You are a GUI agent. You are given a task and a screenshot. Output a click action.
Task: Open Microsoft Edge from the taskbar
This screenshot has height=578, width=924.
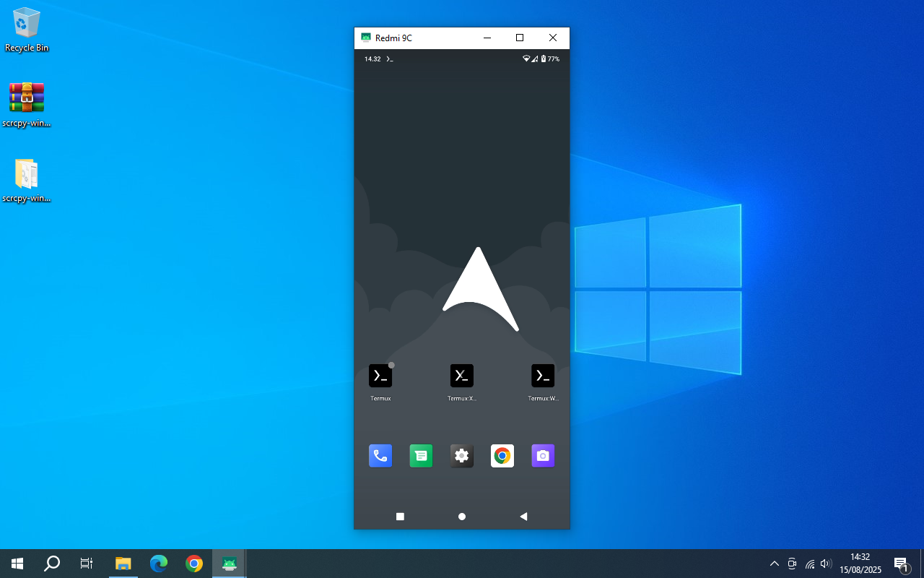(159, 564)
